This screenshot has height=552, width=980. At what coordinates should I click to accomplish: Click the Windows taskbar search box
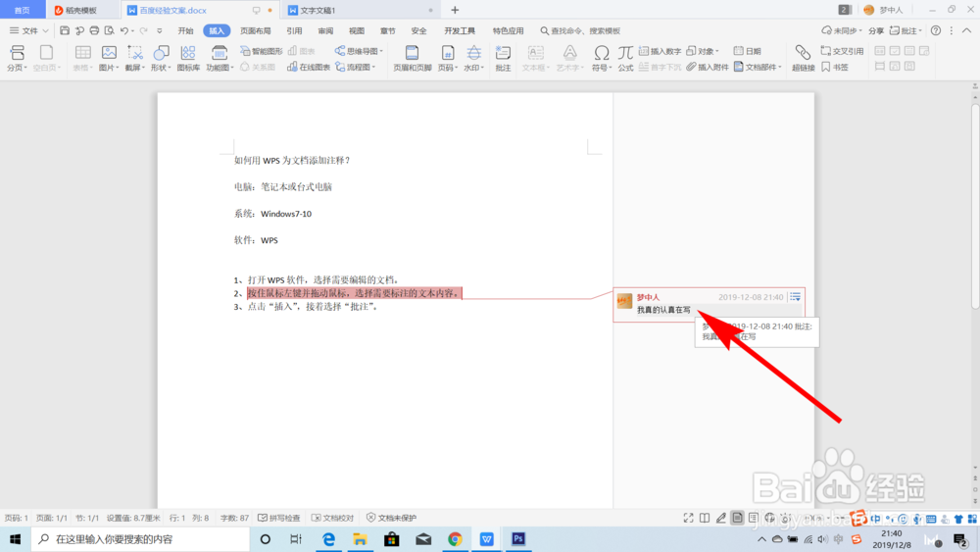pyautogui.click(x=140, y=539)
